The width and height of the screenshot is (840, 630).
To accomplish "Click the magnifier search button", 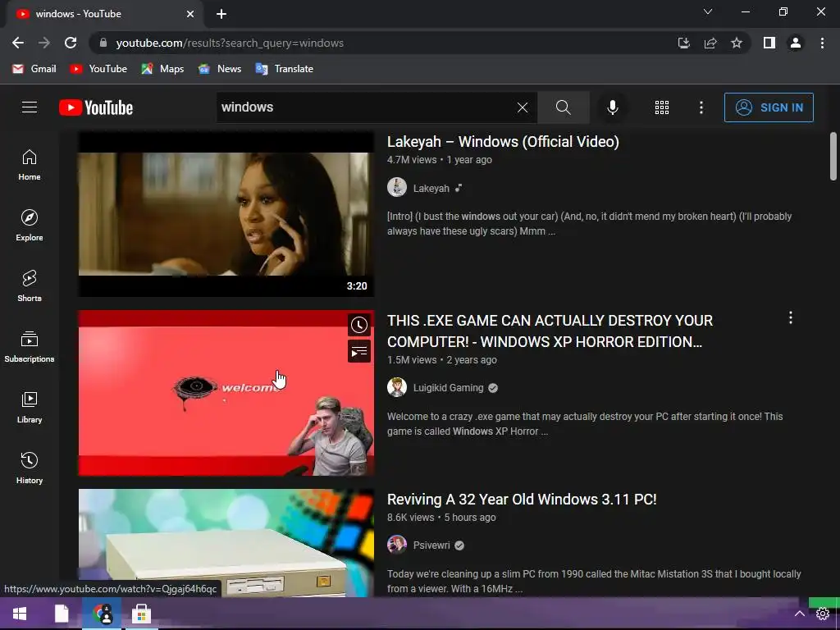I will 563,107.
